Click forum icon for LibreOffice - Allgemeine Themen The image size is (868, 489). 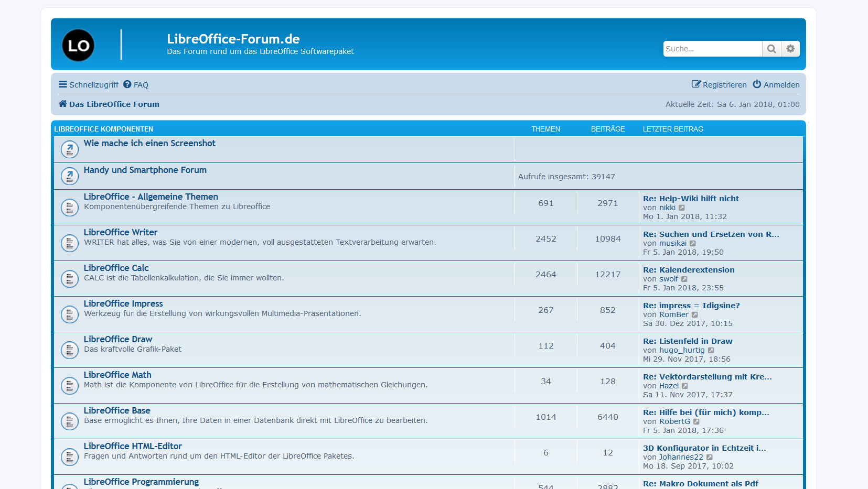pos(70,208)
